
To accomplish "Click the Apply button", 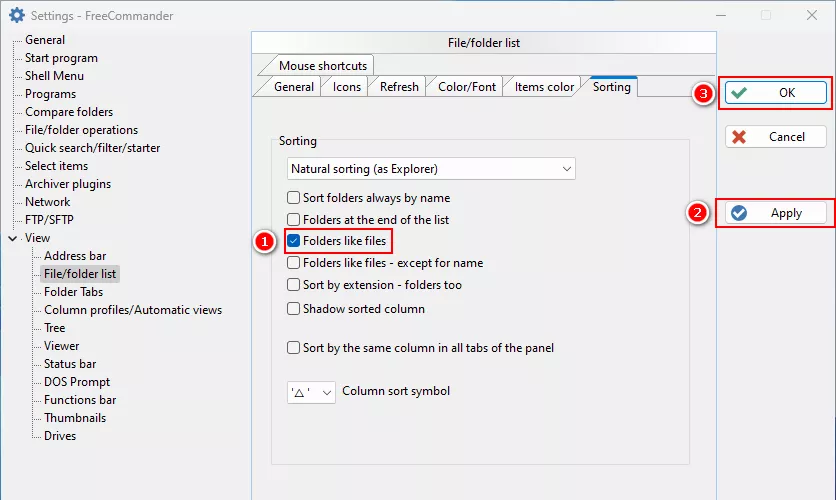I will 776,213.
